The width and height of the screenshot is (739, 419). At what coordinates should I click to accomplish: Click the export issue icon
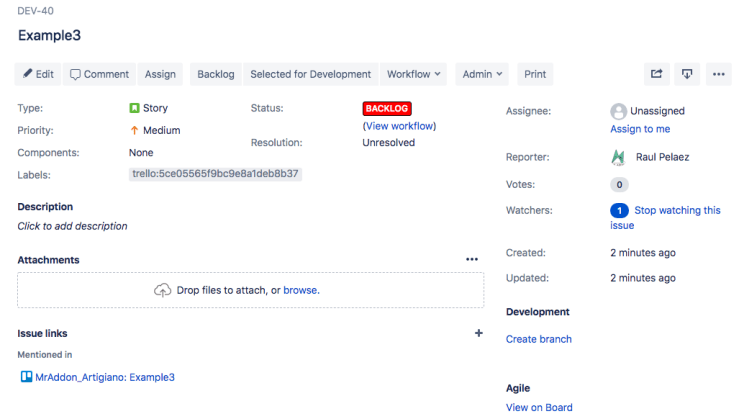pyautogui.click(x=687, y=74)
